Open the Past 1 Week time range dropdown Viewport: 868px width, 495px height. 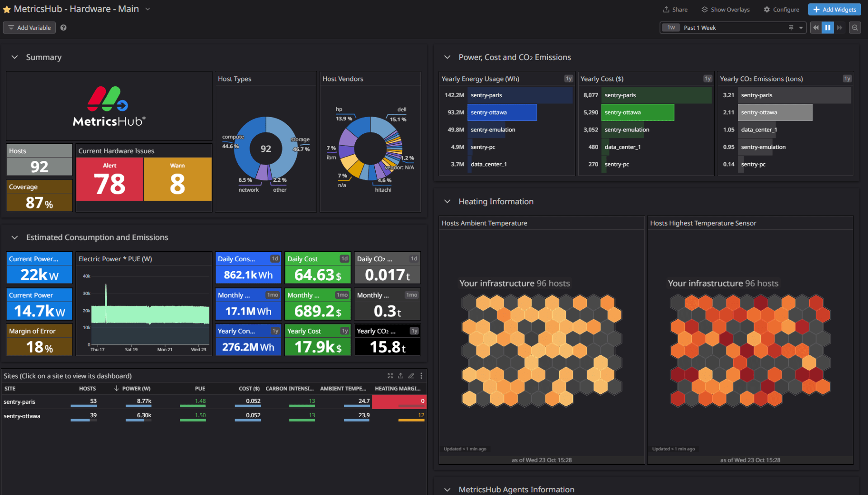[x=733, y=28]
